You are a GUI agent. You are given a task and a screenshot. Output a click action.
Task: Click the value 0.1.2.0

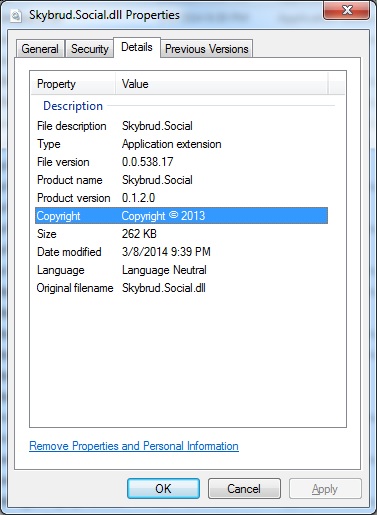(138, 198)
